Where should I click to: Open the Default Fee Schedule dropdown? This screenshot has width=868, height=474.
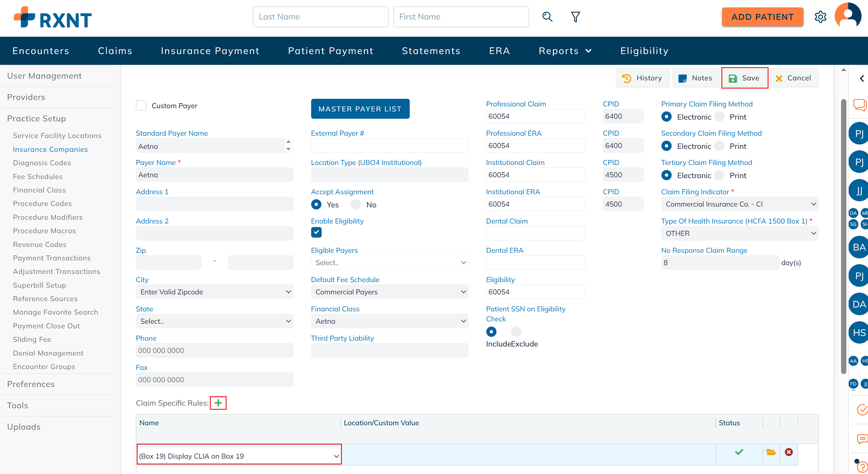pos(389,292)
